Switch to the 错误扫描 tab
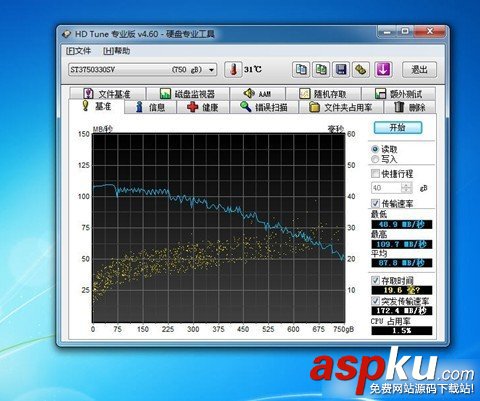Image resolution: width=480 pixels, height=401 pixels. 264,107
